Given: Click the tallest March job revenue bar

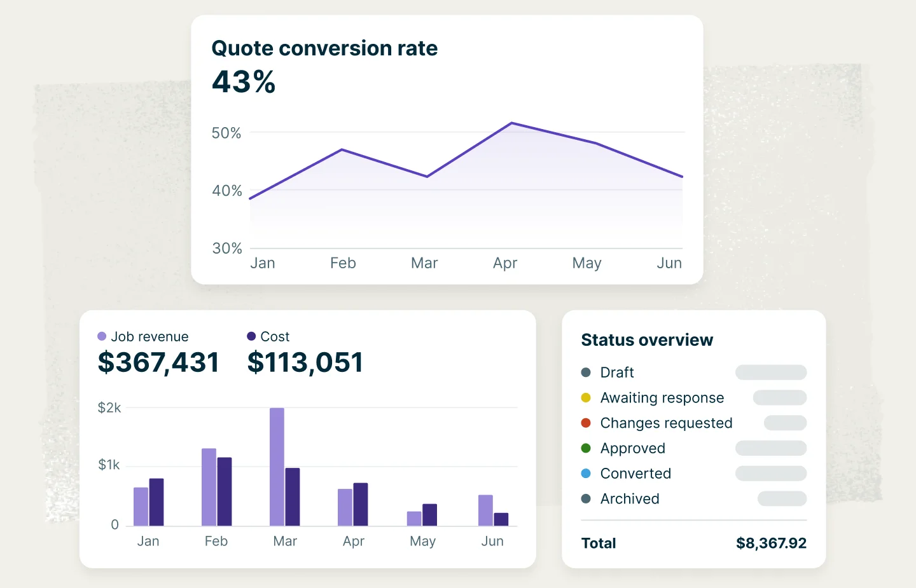Looking at the screenshot, I should [x=277, y=467].
